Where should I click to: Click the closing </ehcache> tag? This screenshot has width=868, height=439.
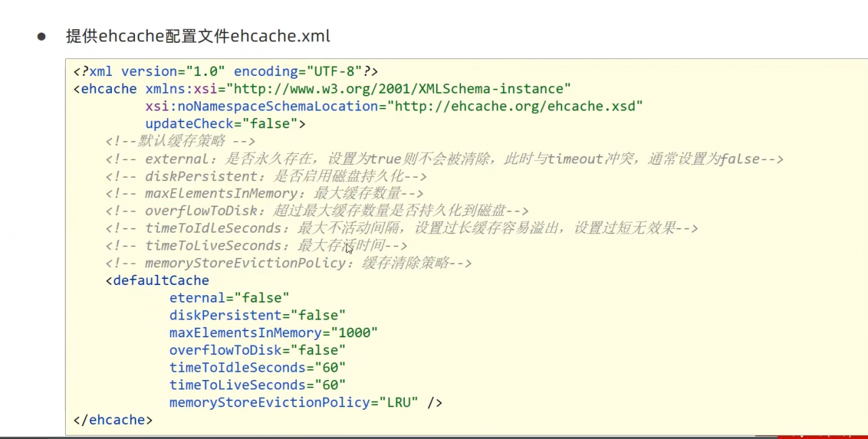113,420
